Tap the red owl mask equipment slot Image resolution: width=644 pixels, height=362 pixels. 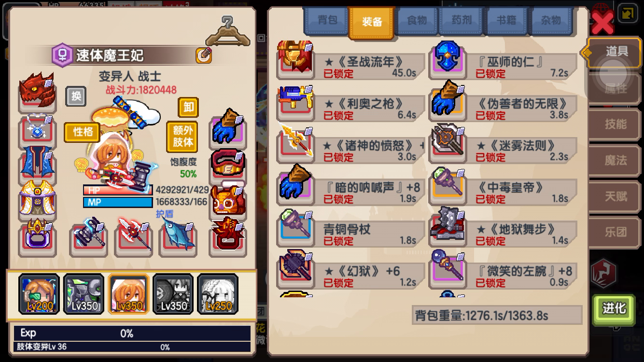[227, 200]
